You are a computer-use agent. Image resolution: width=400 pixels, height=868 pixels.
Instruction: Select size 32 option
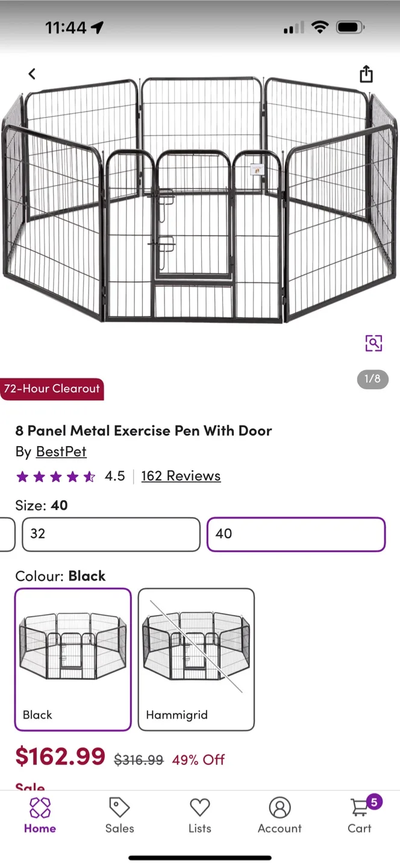click(x=111, y=534)
